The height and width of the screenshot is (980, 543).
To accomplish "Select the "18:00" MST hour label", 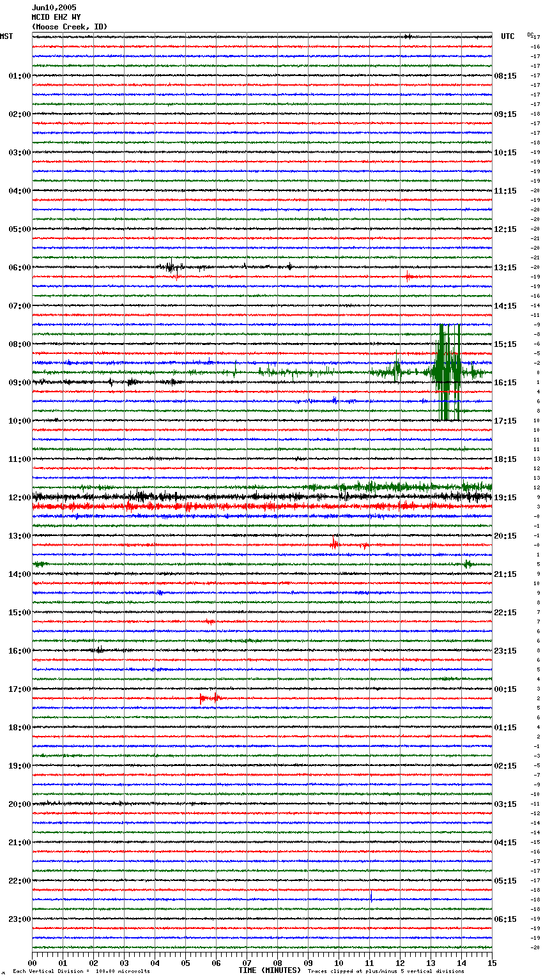I will tap(19, 728).
